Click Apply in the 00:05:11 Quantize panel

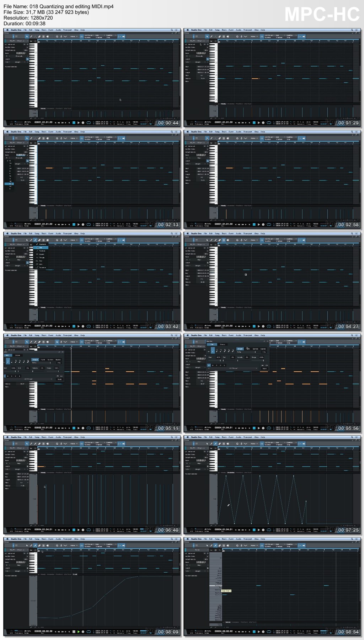59,379
